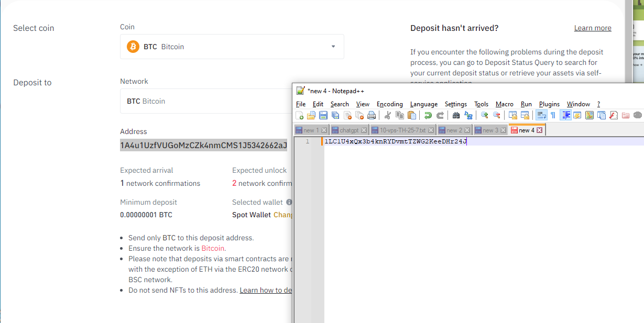644x323 pixels.
Task: Open the File menu
Action: click(x=301, y=104)
